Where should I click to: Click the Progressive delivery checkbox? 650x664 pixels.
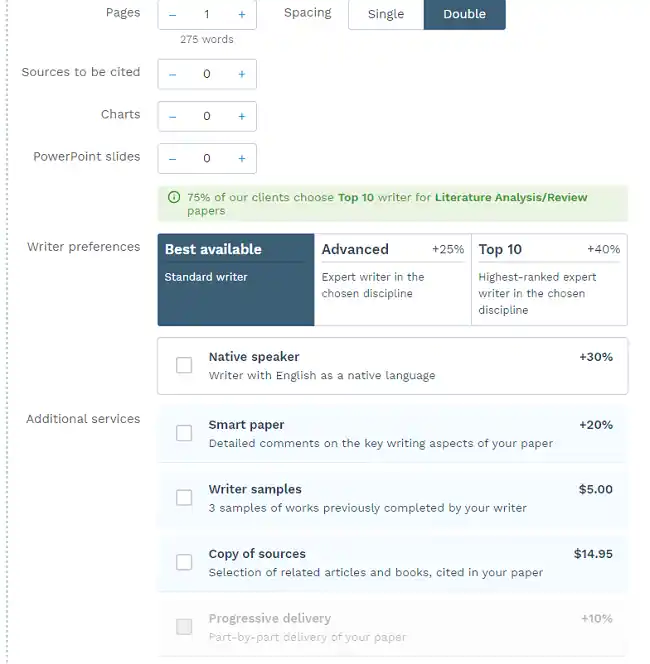(184, 627)
